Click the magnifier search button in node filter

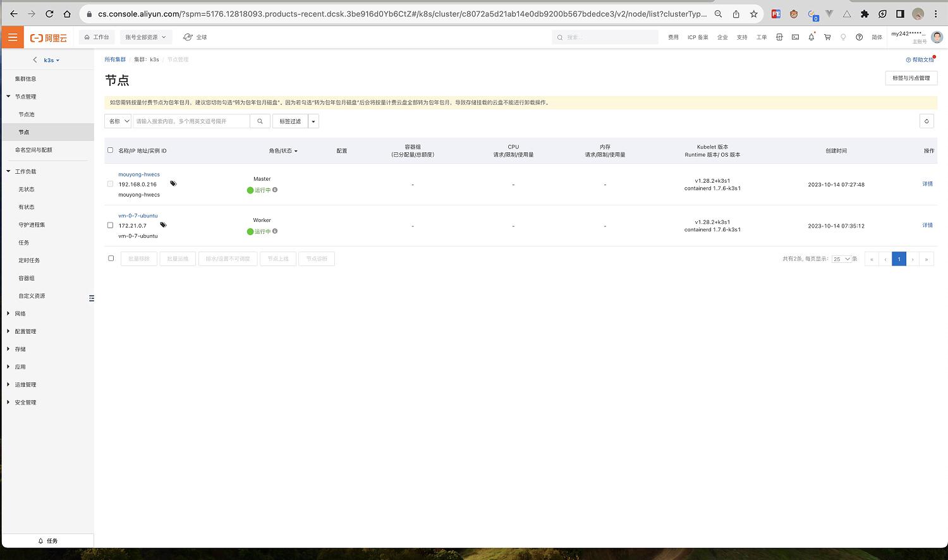pos(260,121)
